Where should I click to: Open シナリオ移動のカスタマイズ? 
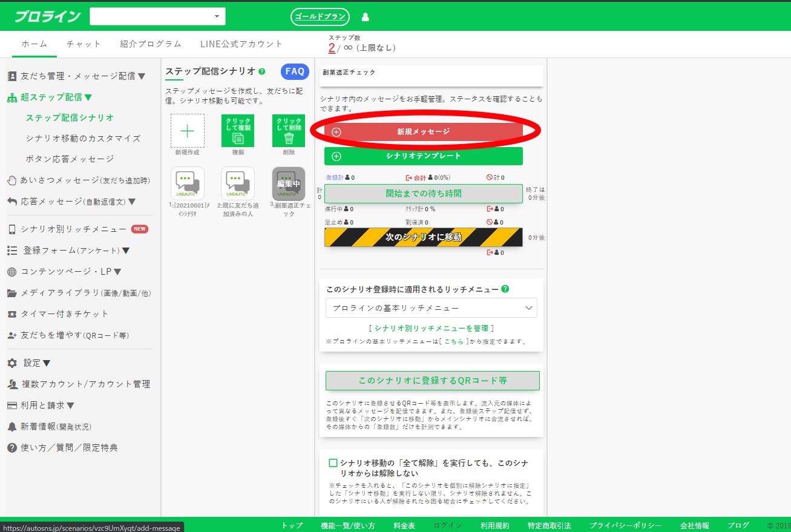point(83,139)
